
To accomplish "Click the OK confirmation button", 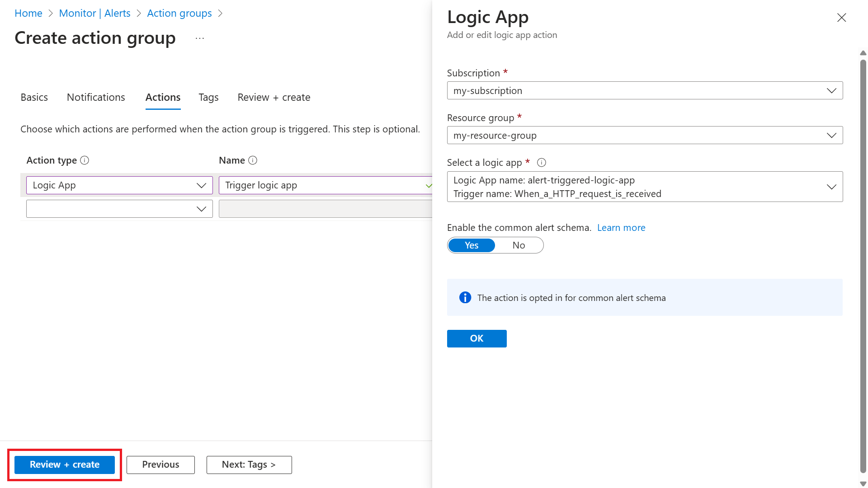I will pos(477,338).
